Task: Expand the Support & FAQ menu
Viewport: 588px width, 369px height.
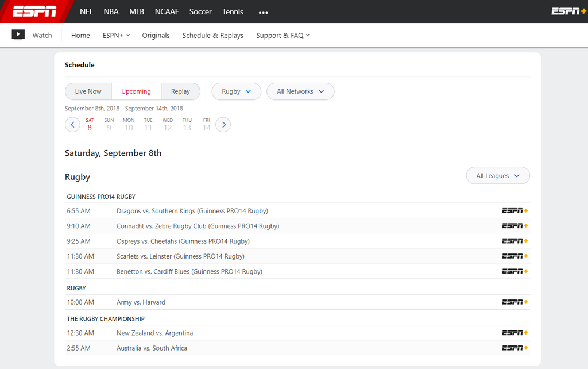Action: point(283,35)
